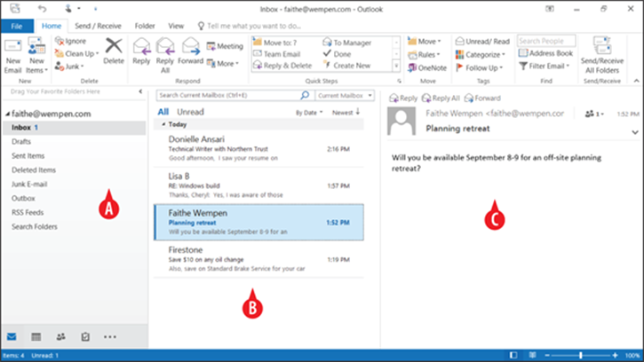Toggle Newest sort order
Image resolution: width=644 pixels, height=362 pixels.
346,112
